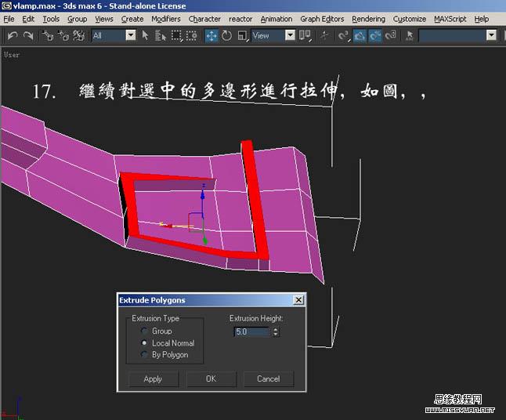Open the Tools menu
This screenshot has height=420, width=506.
[x=51, y=19]
